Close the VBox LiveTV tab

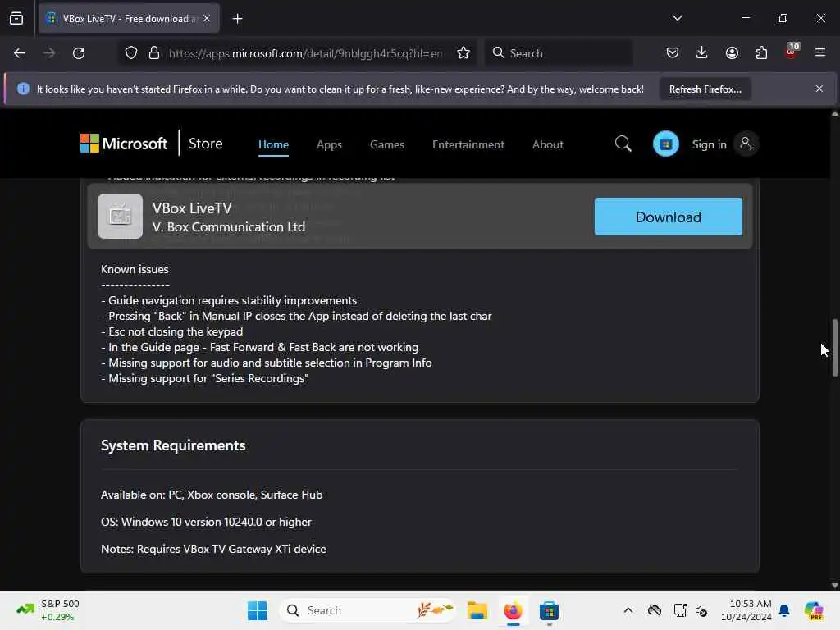click(x=207, y=18)
